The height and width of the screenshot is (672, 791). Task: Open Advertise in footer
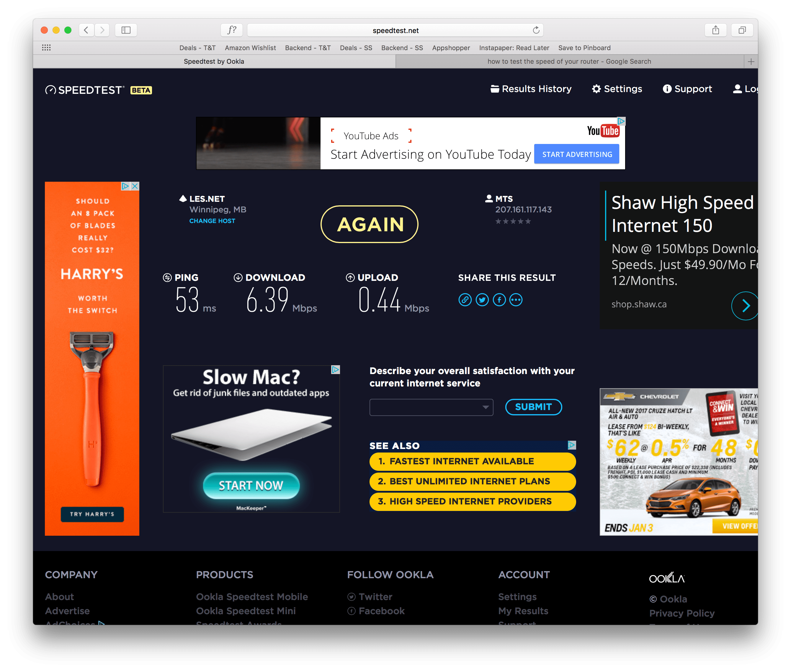pos(68,611)
